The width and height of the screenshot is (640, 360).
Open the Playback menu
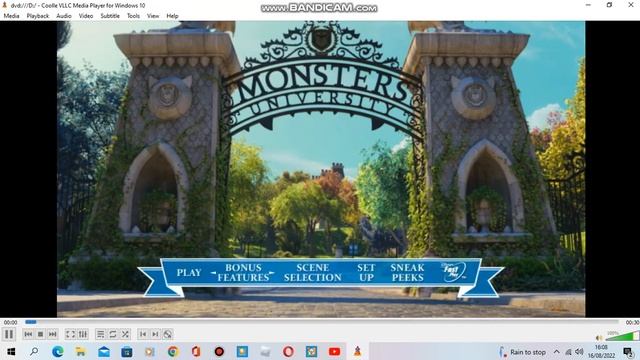(x=38, y=16)
